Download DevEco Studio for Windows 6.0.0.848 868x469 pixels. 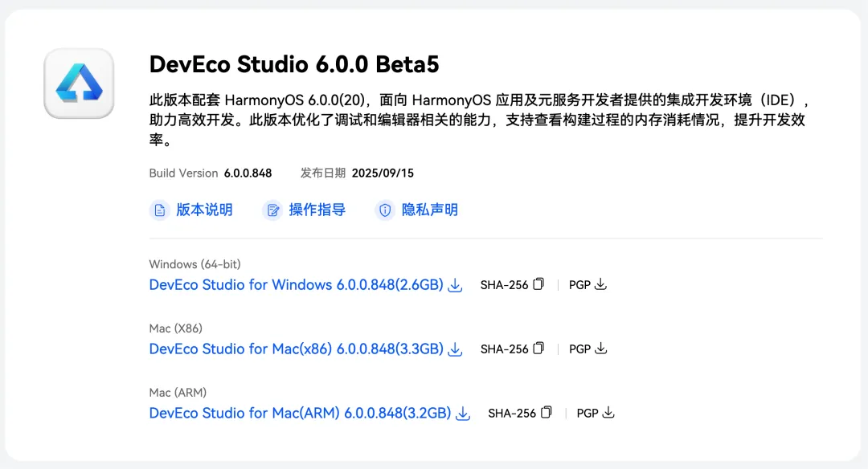[x=296, y=285]
